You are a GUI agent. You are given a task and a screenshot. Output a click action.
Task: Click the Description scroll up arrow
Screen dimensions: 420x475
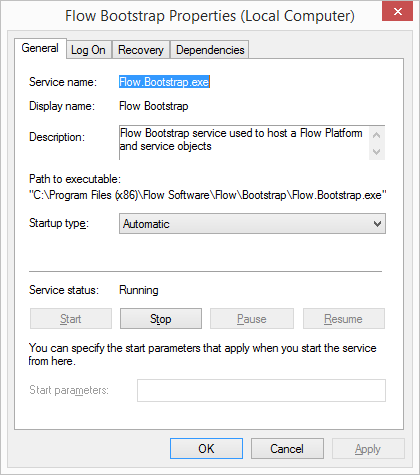[377, 135]
